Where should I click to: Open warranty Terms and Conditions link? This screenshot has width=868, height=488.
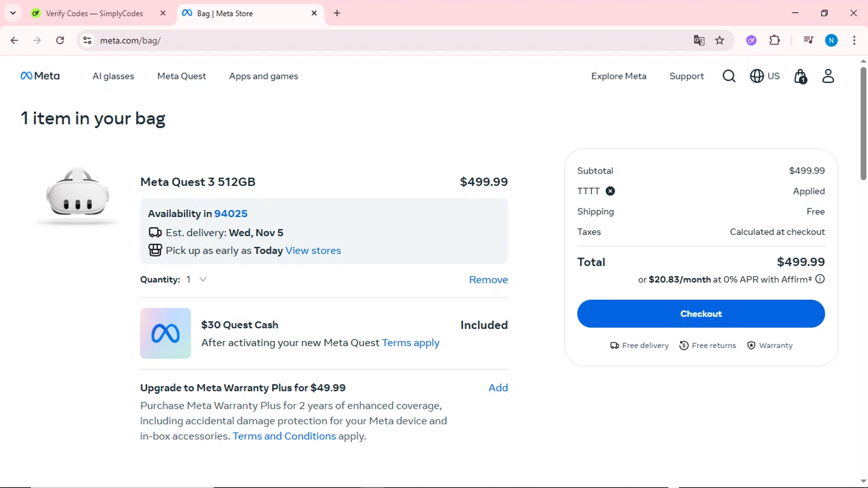click(284, 436)
